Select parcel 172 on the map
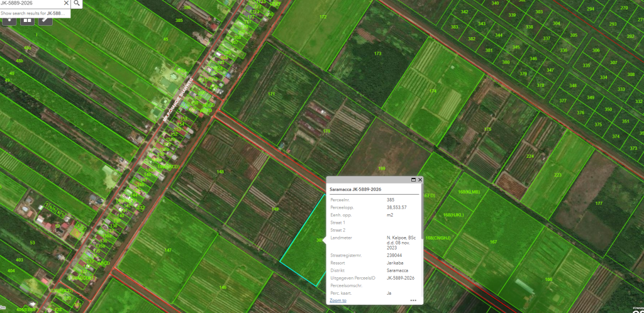The image size is (644, 313). [323, 18]
